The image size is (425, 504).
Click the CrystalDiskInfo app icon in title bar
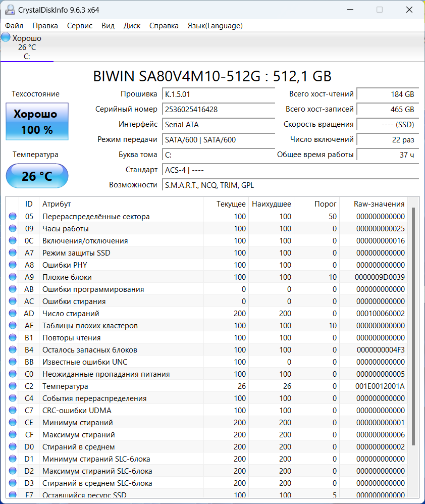point(10,10)
